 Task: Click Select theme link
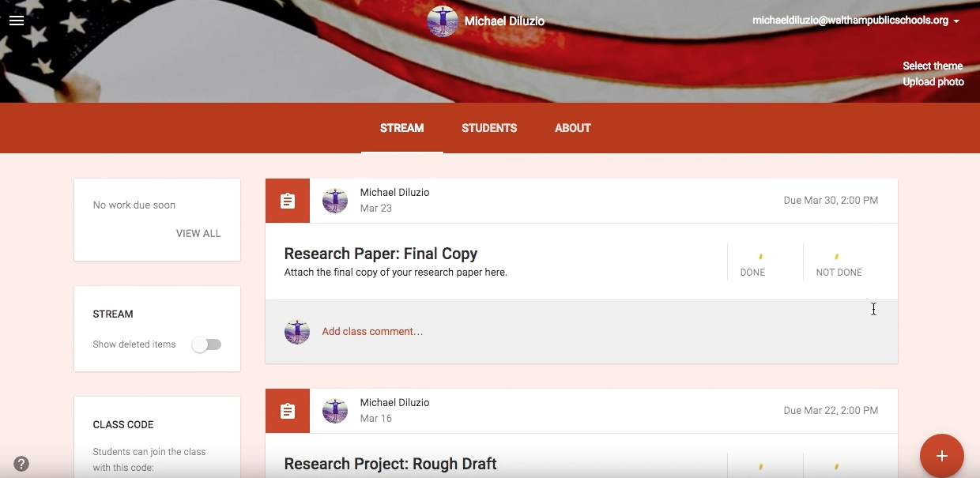tap(933, 66)
